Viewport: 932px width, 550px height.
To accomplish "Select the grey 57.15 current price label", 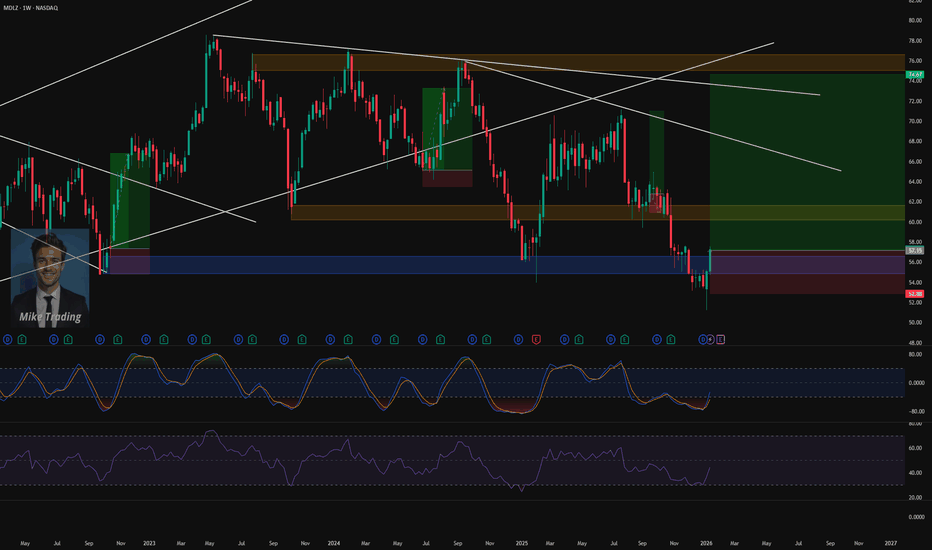I will (915, 250).
